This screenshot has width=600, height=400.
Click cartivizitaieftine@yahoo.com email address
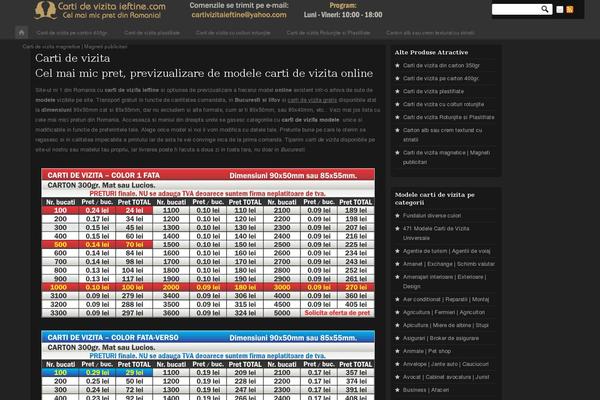(239, 15)
